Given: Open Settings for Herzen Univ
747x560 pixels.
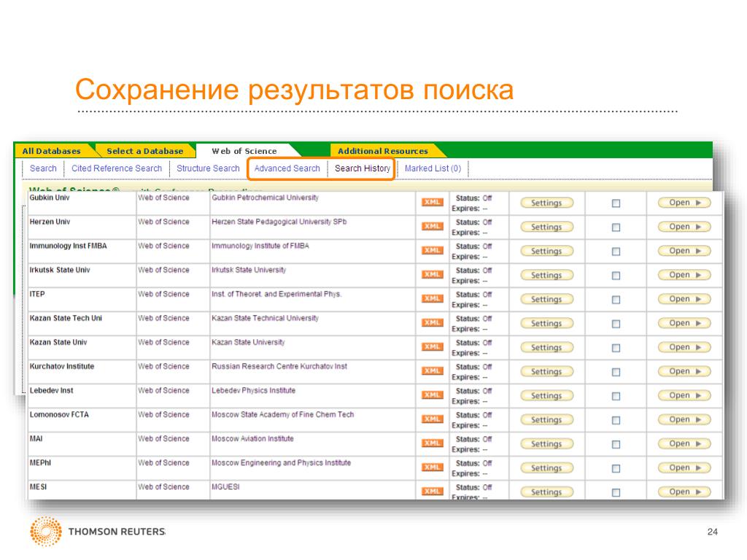Looking at the screenshot, I should click(x=546, y=227).
